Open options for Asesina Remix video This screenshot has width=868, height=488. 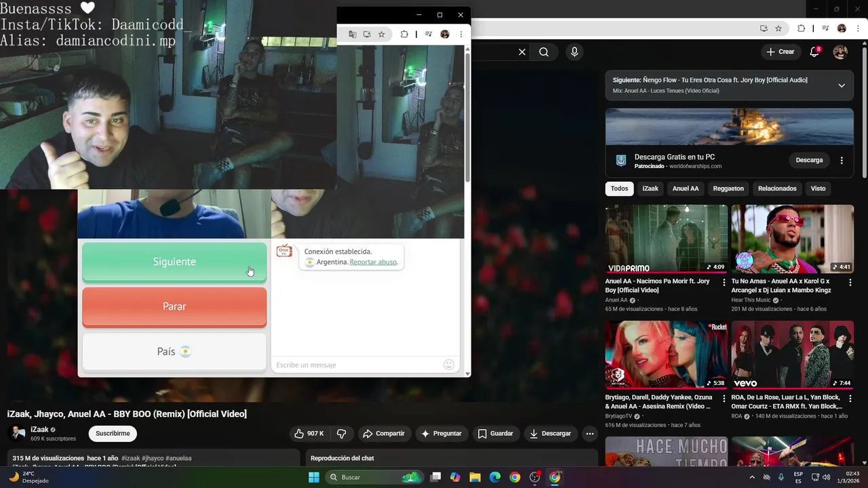(x=724, y=398)
